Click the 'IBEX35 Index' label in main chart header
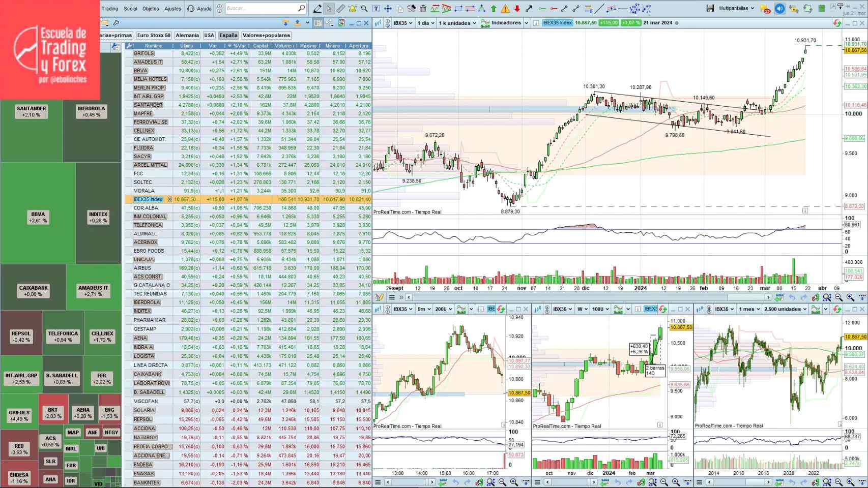868x488 pixels. (x=558, y=23)
